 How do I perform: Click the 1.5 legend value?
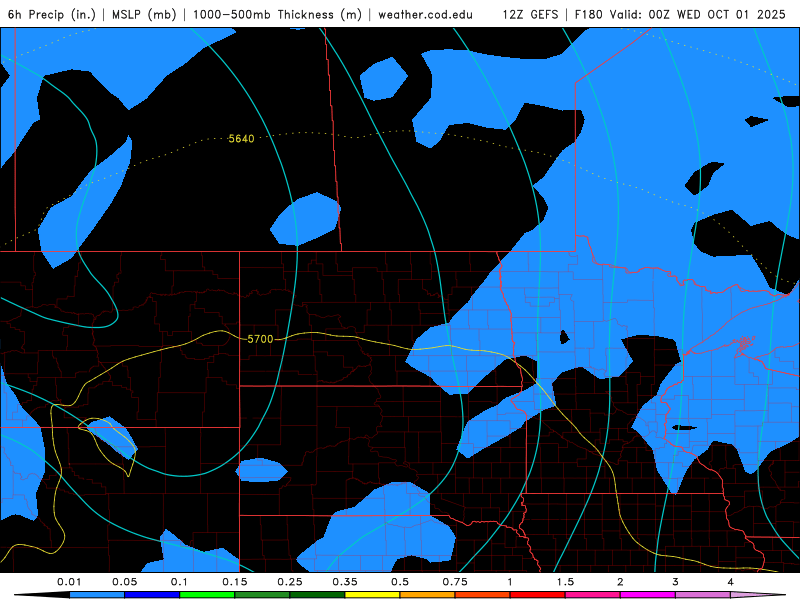[565, 582]
